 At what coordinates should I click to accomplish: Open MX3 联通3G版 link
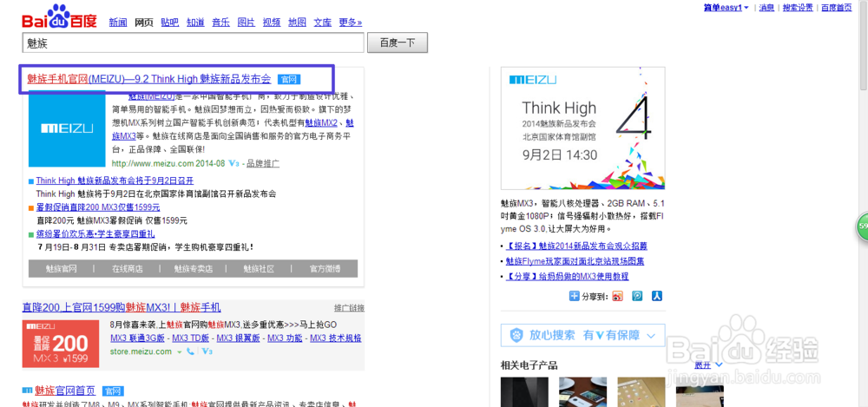click(x=138, y=338)
